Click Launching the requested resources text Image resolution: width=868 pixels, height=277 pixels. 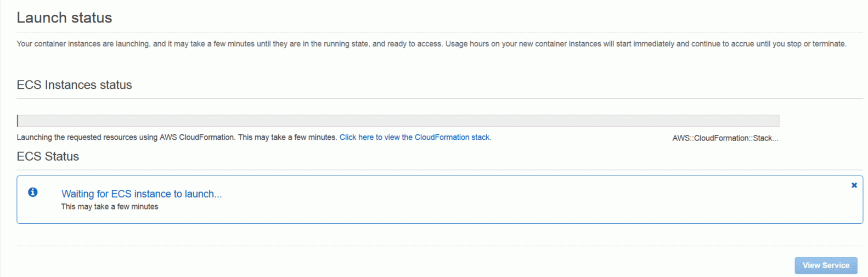(177, 137)
